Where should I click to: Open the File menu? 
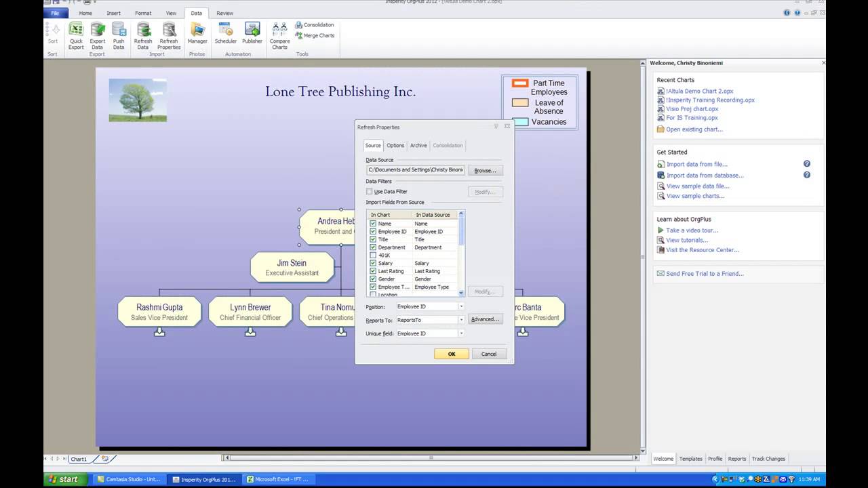pos(55,13)
